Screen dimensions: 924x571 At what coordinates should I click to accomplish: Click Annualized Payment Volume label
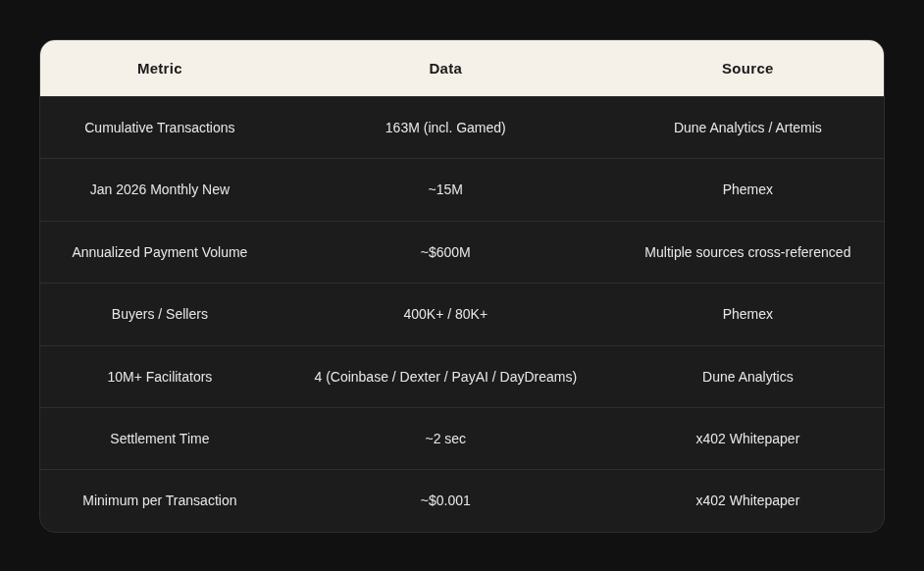point(160,252)
